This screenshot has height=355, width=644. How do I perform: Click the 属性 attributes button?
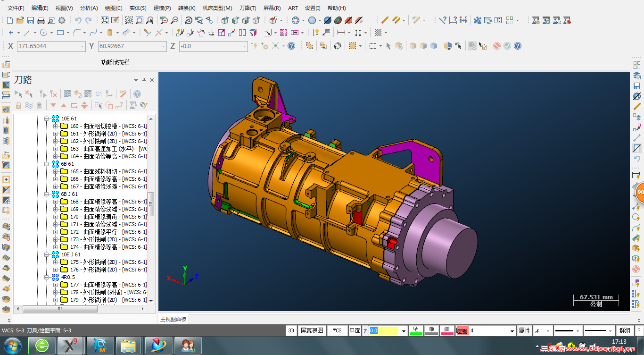(524, 330)
